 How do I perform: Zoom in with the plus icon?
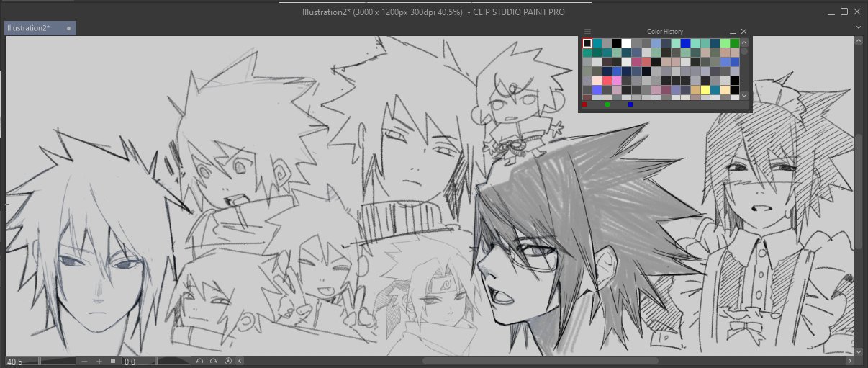[x=99, y=362]
